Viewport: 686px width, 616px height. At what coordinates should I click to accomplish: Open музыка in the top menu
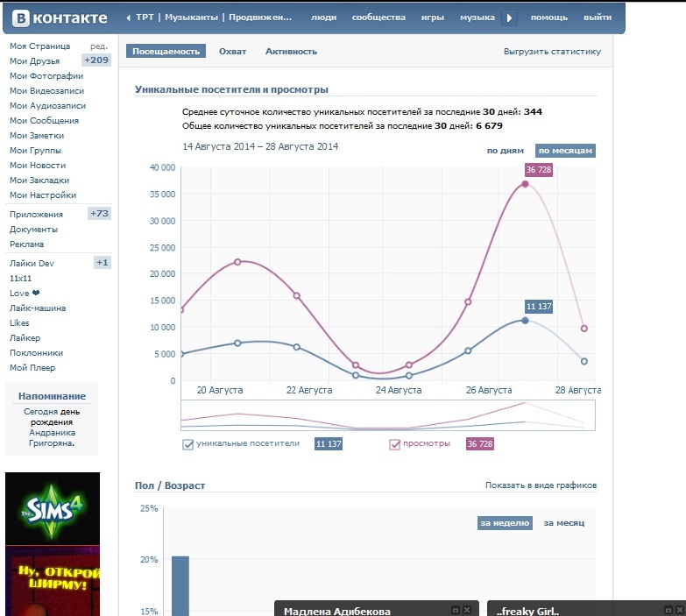click(x=477, y=18)
